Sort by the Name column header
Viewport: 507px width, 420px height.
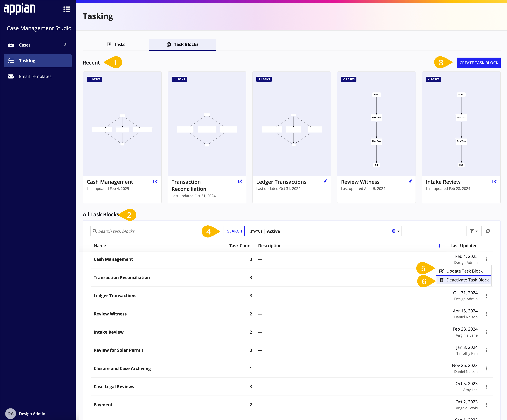pyautogui.click(x=100, y=246)
